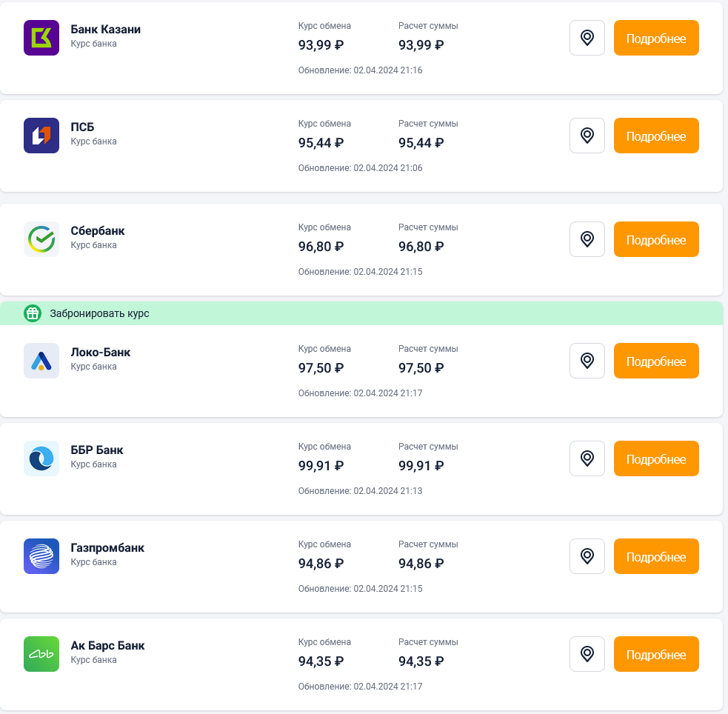Open the Газпромбанк bank name link

click(107, 548)
